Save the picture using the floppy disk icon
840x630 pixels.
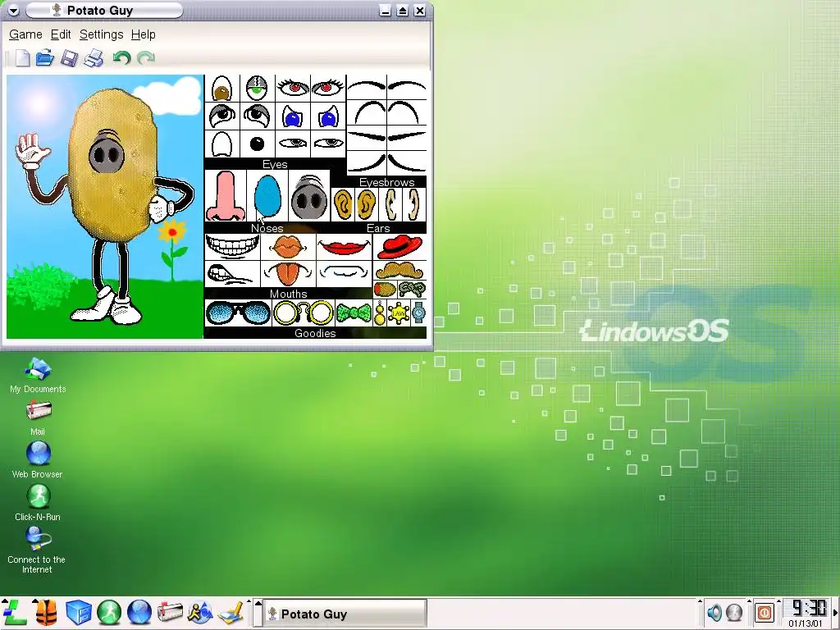[69, 58]
